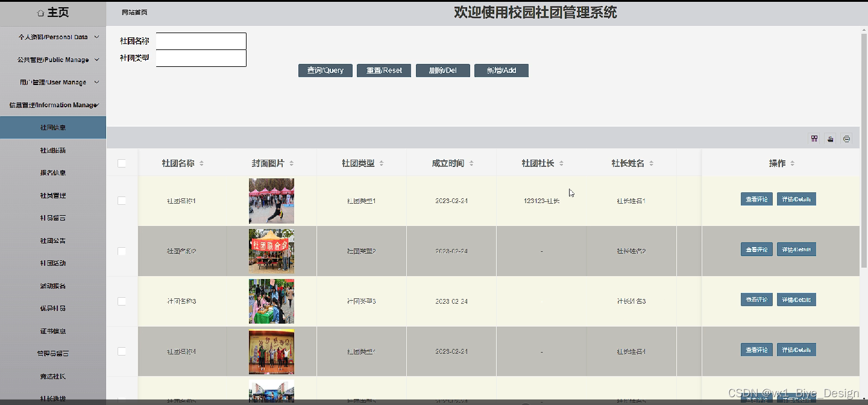Sort by 社团名称 using its sort arrows

[202, 163]
